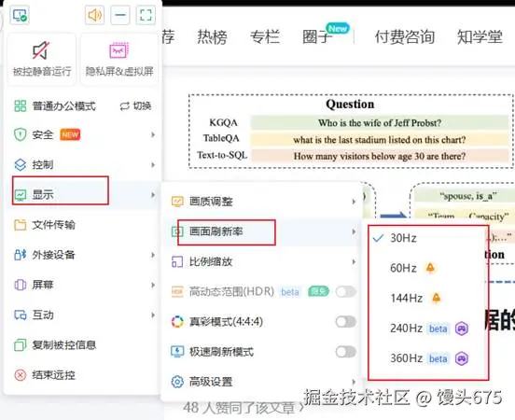Screen dimensions: 515x420
Task: Open the 热榜 tab on the webpage
Action: [212, 36]
